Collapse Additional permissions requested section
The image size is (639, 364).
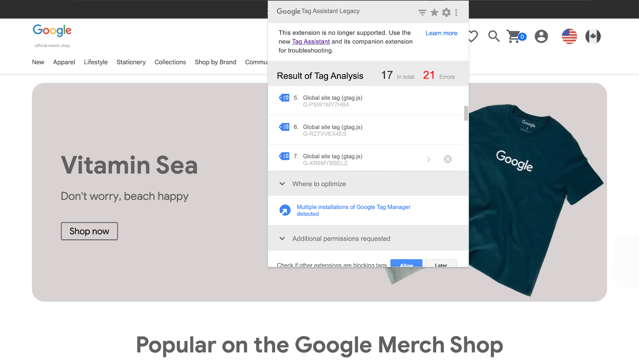[x=282, y=239]
